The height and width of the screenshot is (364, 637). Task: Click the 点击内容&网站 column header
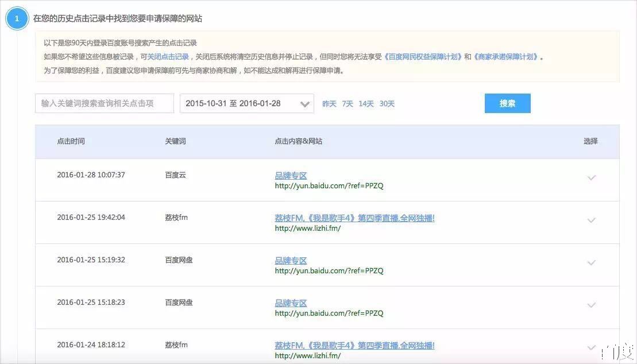coord(299,141)
